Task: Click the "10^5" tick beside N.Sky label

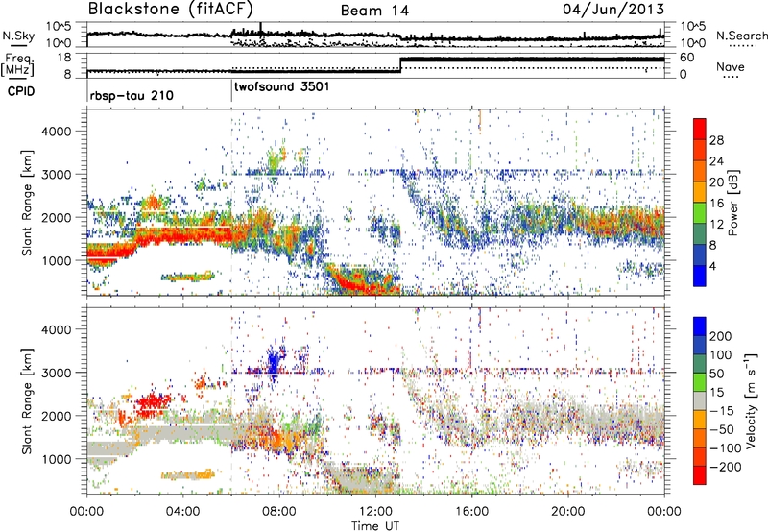Action: click(x=59, y=26)
